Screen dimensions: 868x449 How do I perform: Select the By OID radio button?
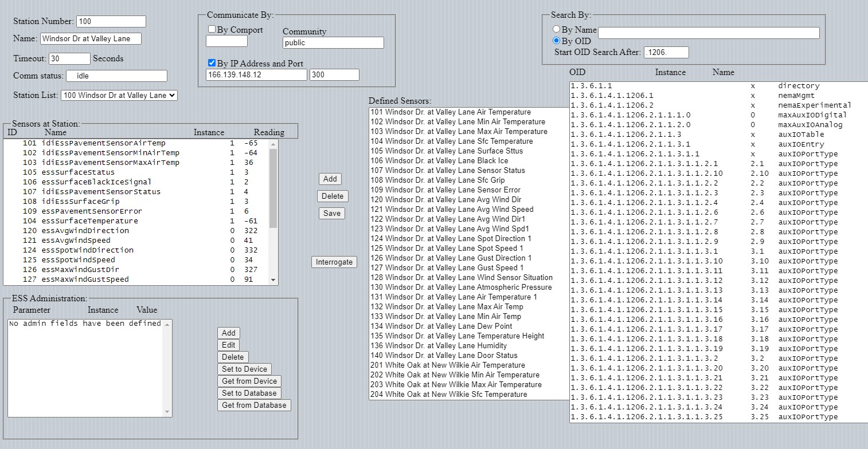556,41
